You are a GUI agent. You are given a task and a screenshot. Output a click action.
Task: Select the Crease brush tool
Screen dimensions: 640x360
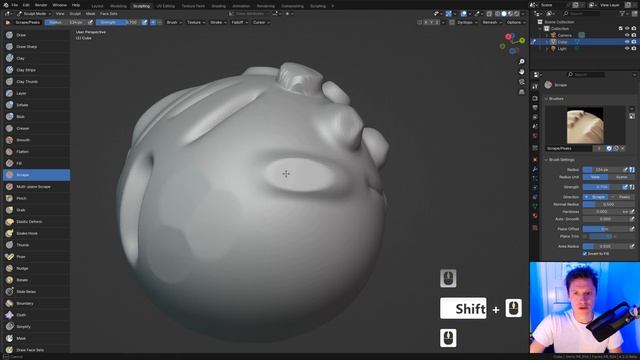(x=36, y=128)
